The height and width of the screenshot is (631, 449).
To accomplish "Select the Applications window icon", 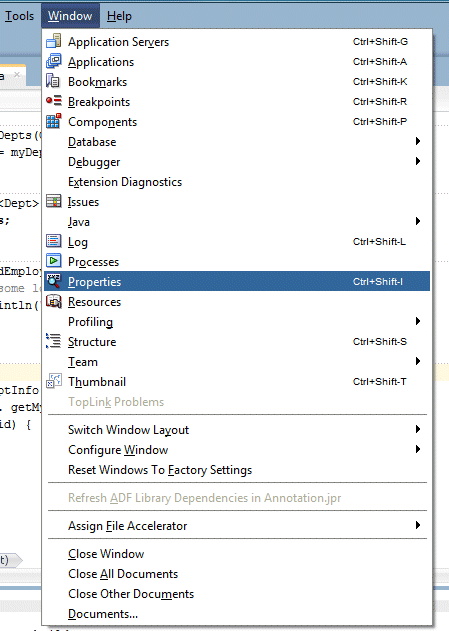I will tap(54, 61).
